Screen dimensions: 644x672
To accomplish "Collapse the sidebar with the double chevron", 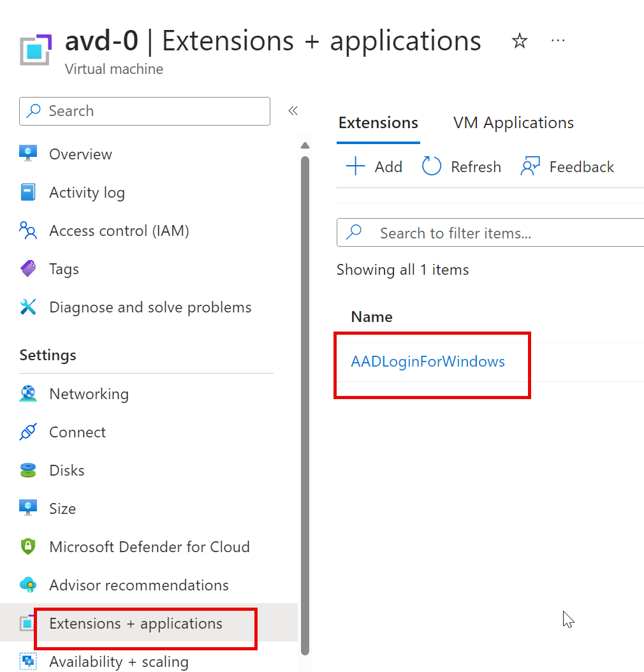I will click(x=293, y=111).
